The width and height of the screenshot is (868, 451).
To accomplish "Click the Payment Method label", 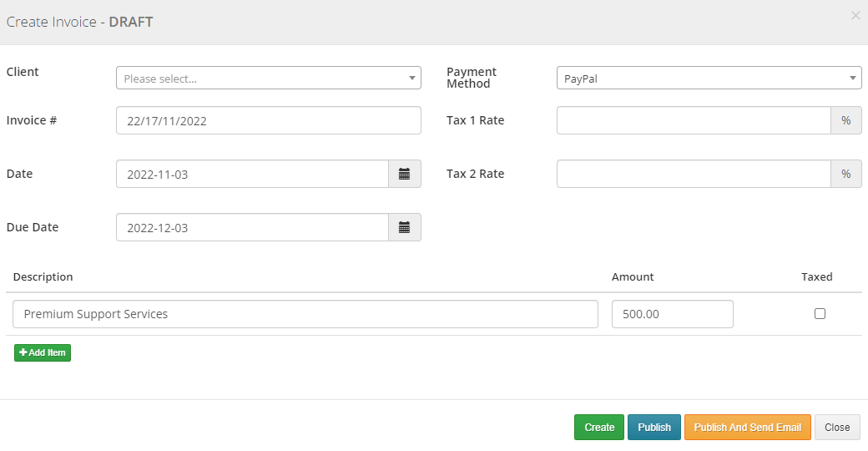I will 472,78.
